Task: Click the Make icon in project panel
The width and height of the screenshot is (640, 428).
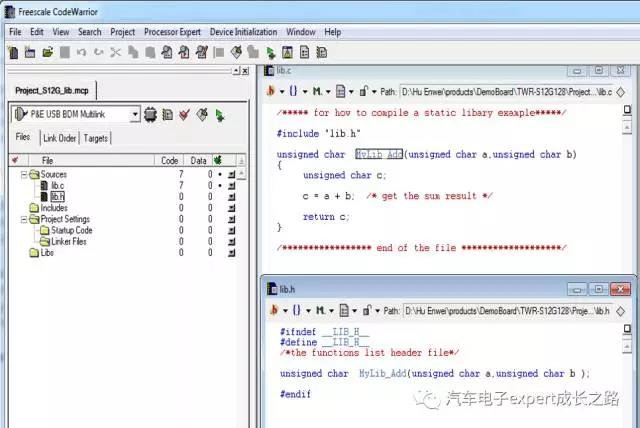Action: tap(201, 115)
